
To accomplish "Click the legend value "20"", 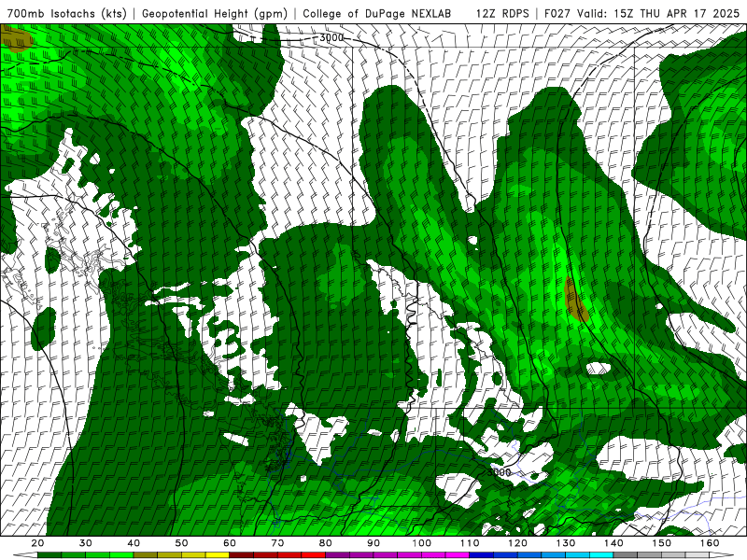I will [x=37, y=543].
